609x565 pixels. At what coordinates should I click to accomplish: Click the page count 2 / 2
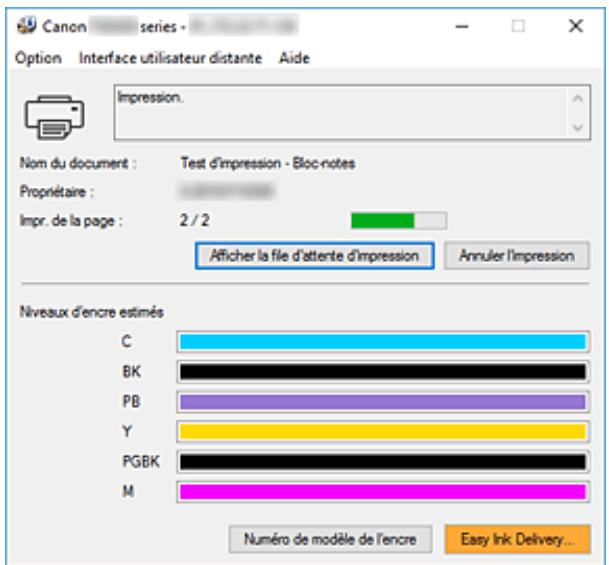pos(194,220)
